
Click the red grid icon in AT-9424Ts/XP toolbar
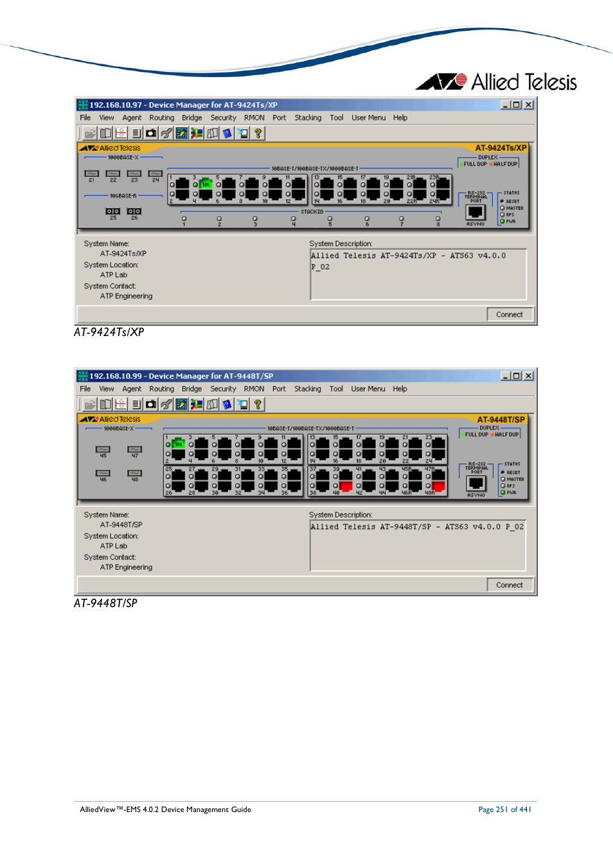pos(121,133)
